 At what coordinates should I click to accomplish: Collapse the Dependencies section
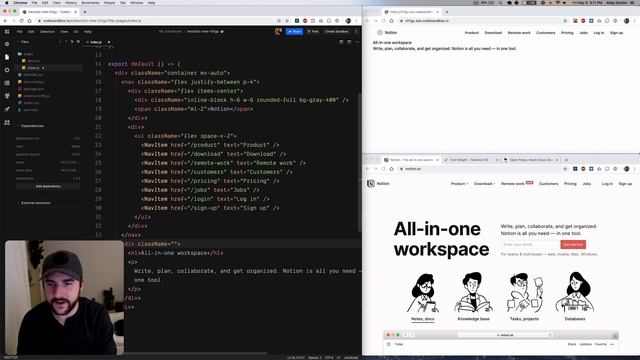click(x=32, y=126)
